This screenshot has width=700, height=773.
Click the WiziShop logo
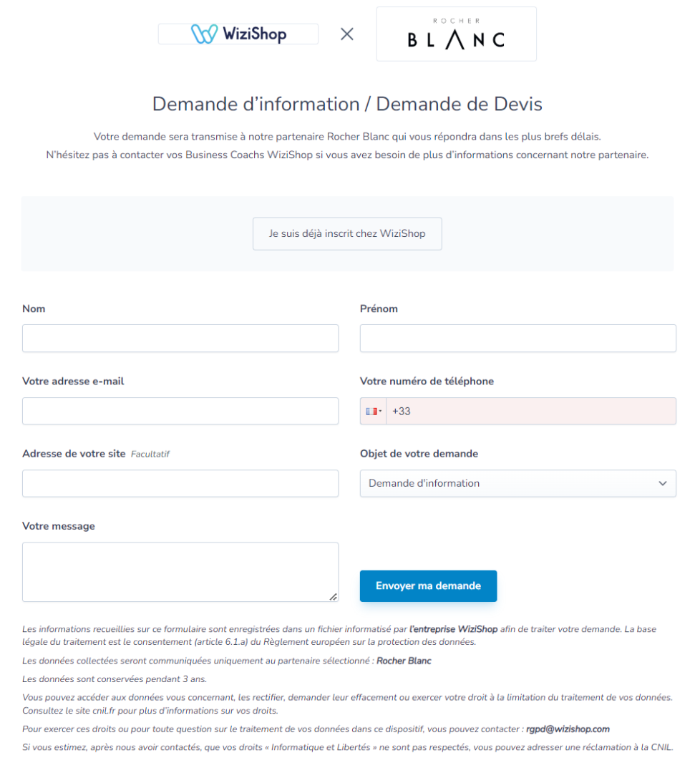tap(238, 34)
